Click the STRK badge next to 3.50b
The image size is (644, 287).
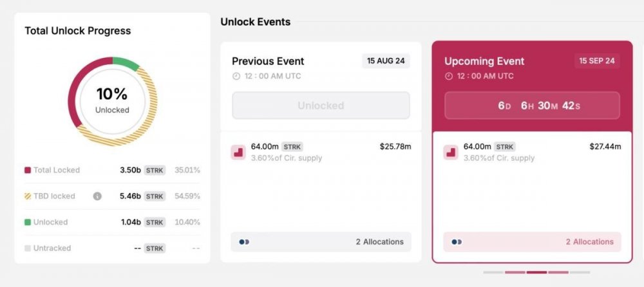(x=155, y=171)
